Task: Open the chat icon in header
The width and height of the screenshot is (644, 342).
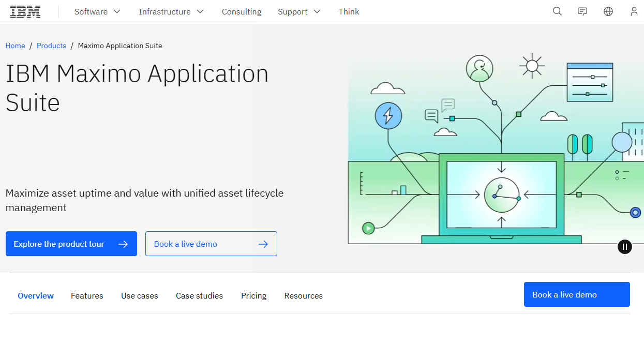Action: click(582, 11)
